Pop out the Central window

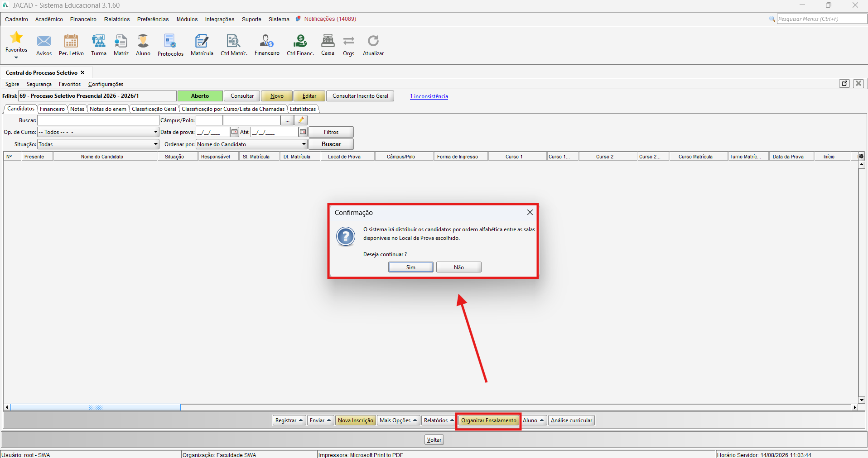(x=844, y=83)
